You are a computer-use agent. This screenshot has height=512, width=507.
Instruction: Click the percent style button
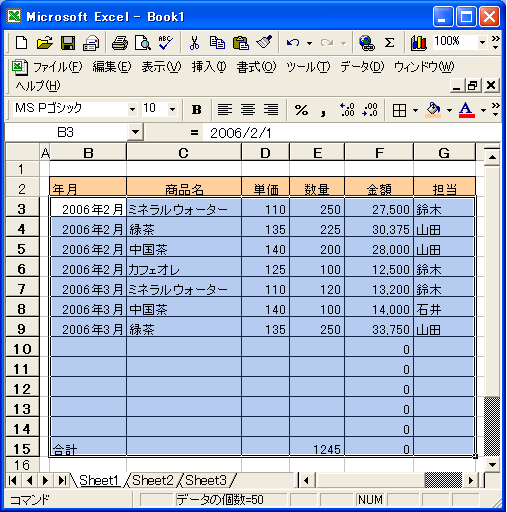click(x=301, y=110)
